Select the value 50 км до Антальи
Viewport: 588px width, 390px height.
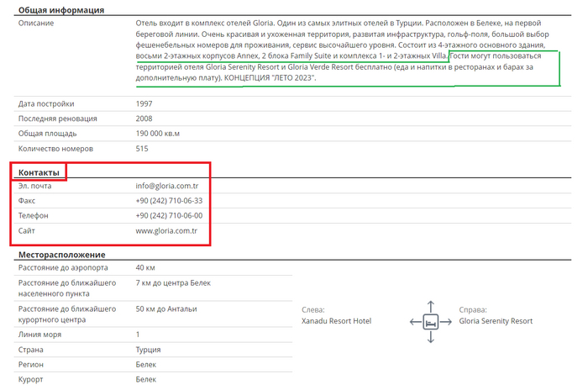click(166, 309)
